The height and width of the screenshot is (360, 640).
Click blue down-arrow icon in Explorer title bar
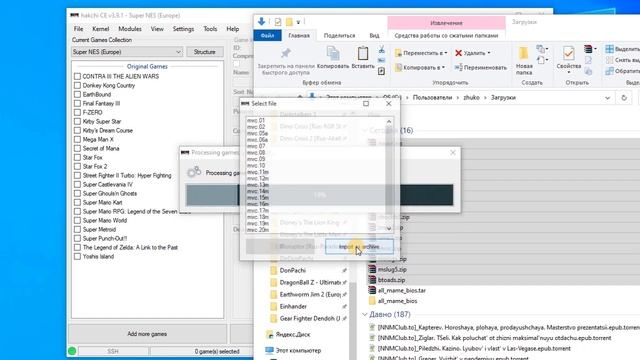click(x=262, y=22)
